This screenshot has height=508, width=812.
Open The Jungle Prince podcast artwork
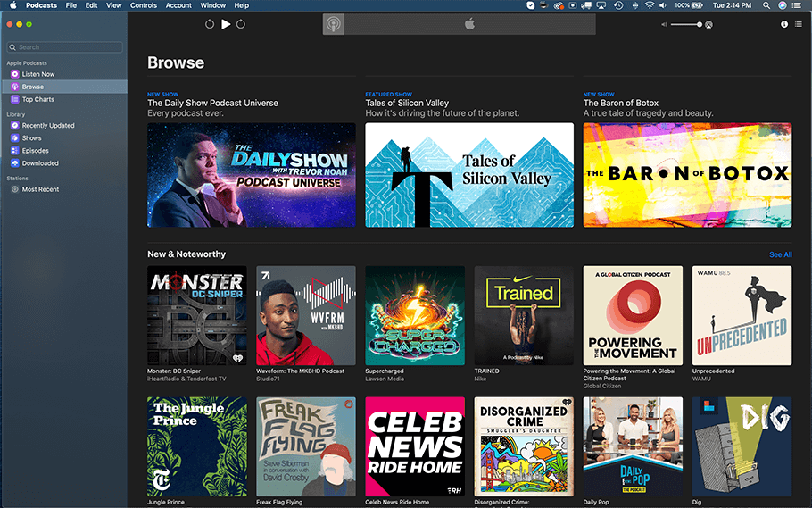[x=197, y=446]
